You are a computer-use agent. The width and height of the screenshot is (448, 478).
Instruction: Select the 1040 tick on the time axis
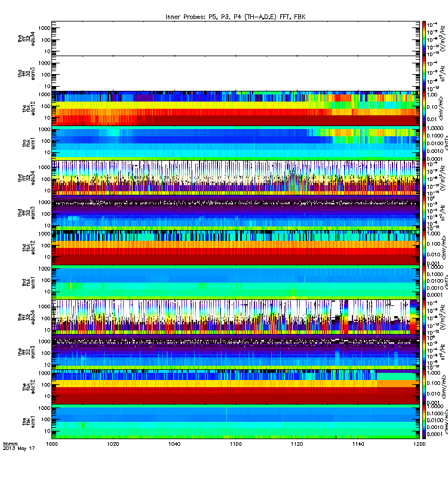(174, 444)
